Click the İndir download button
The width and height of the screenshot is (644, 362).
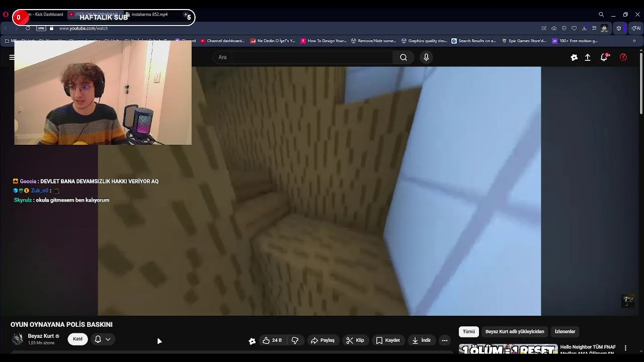(421, 340)
